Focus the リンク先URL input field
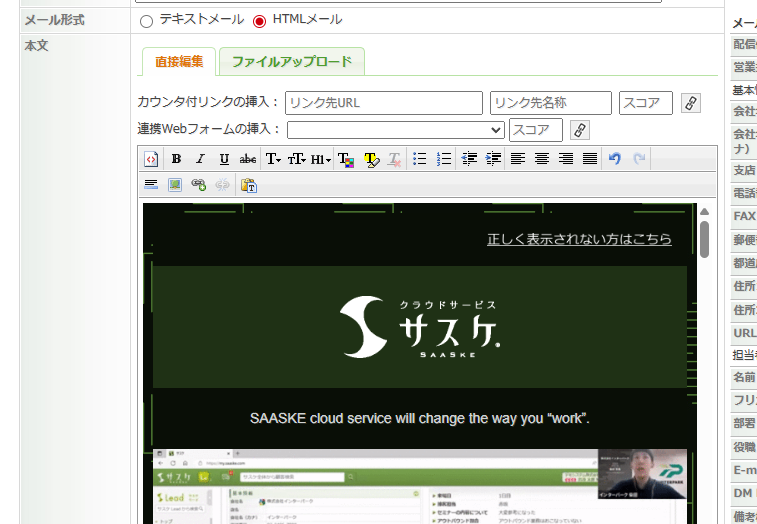 (x=384, y=103)
